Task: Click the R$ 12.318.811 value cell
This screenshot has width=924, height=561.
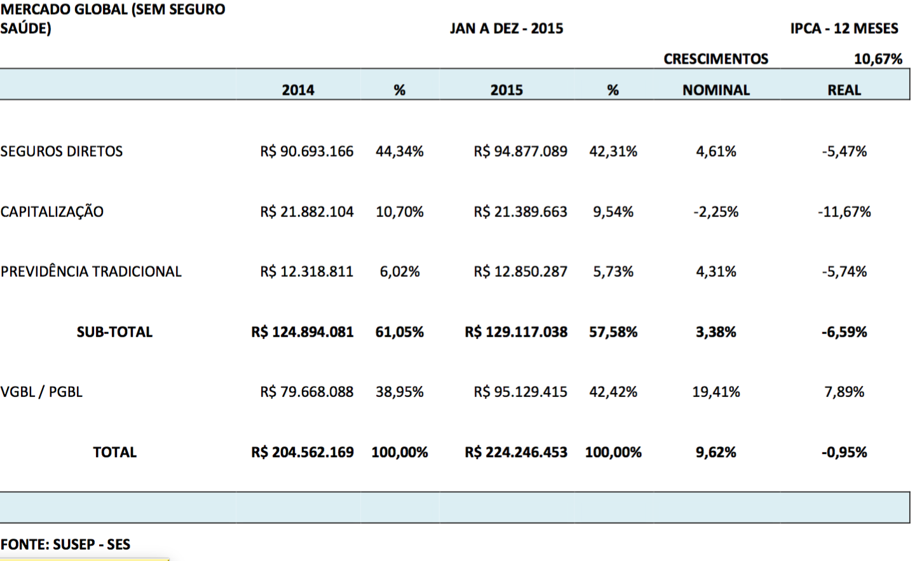Action: pos(306,272)
